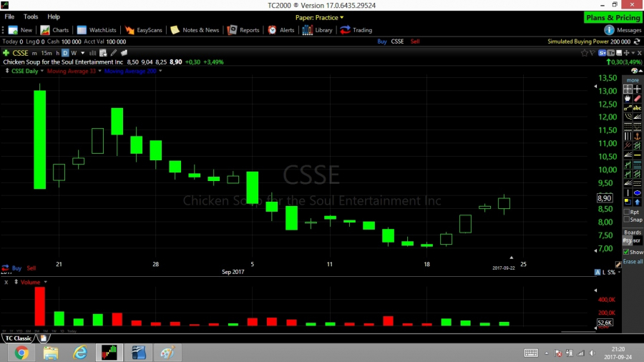Viewport: 644px width, 362px height.
Task: Open the Paper: Practice account dropdown
Action: pos(320,17)
